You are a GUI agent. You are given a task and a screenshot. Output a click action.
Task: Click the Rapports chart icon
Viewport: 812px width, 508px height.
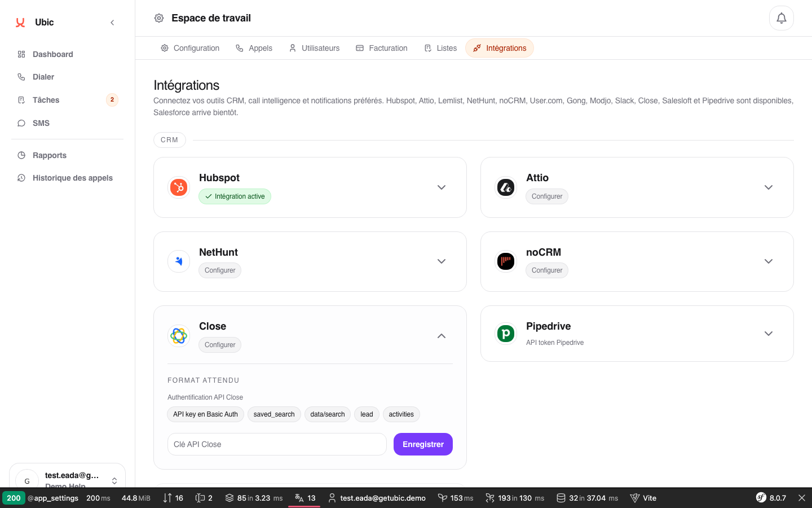pos(21,155)
